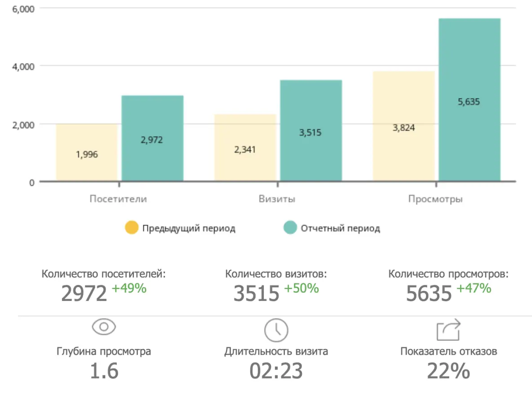Image resolution: width=532 pixels, height=397 pixels.
Task: Click the share arrow icon above Показатель отказов
Action: 448,330
